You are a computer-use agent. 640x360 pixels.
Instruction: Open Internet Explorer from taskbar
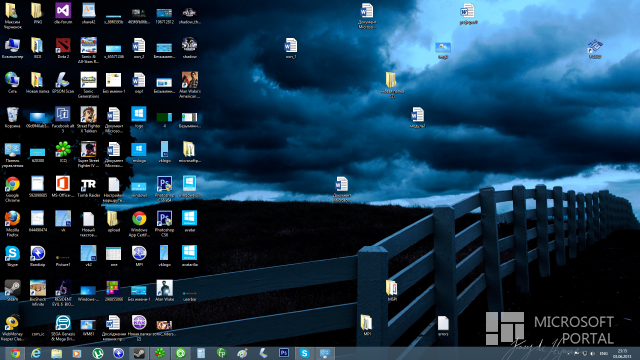[x=36, y=353]
